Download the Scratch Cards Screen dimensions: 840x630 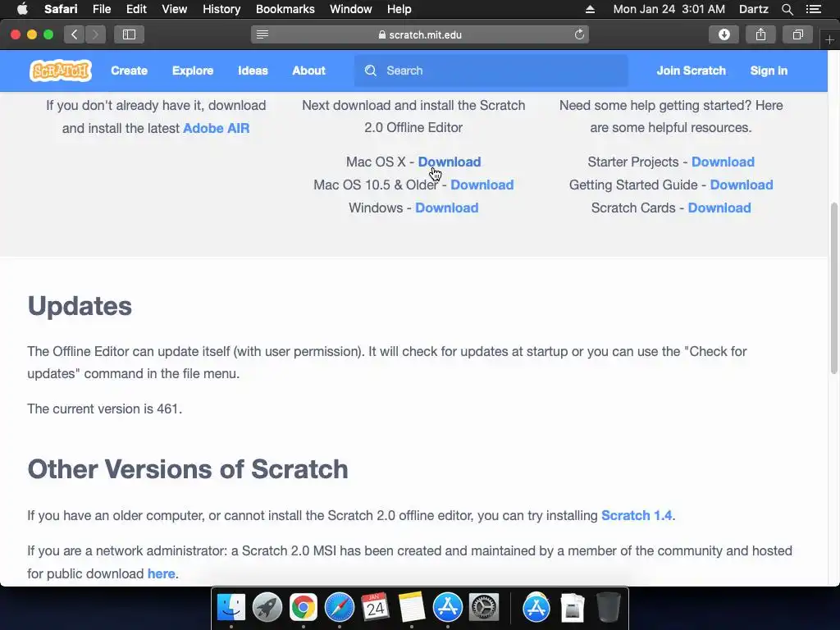(x=719, y=208)
